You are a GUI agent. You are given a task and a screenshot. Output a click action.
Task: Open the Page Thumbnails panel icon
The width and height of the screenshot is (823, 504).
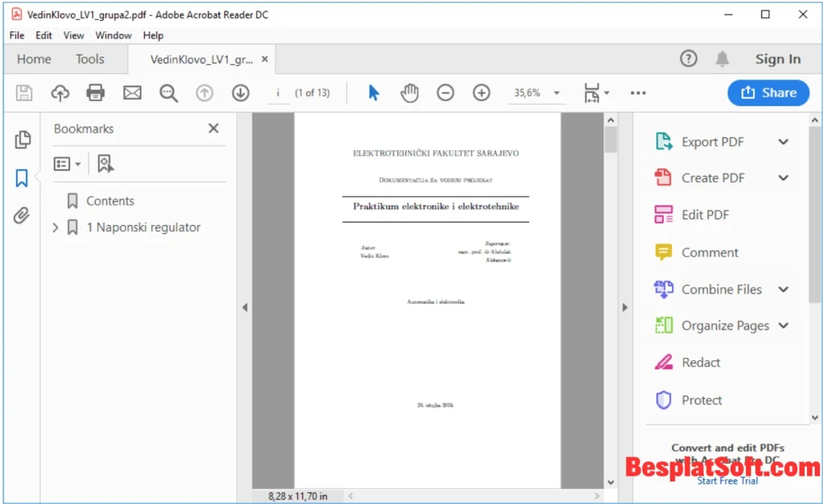click(23, 139)
